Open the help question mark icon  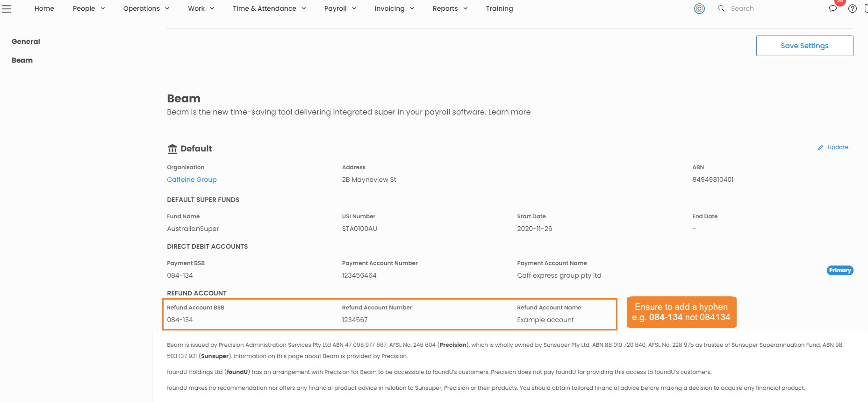tap(853, 9)
